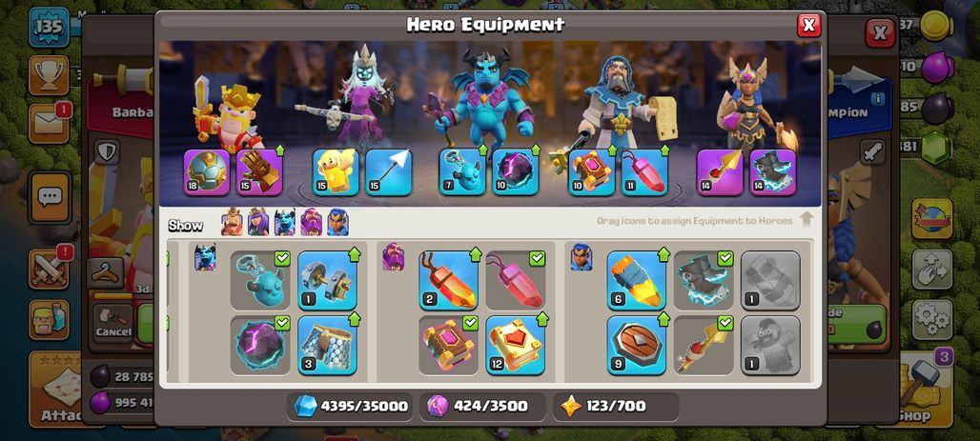Select the Giant Gauntlet equipment slot
This screenshot has width=980, height=441.
click(259, 171)
